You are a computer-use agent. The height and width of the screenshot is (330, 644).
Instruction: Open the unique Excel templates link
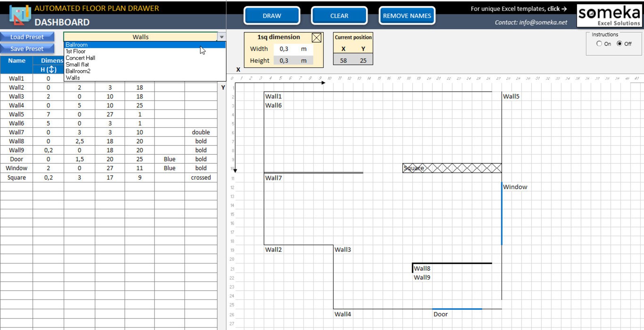[x=519, y=9]
